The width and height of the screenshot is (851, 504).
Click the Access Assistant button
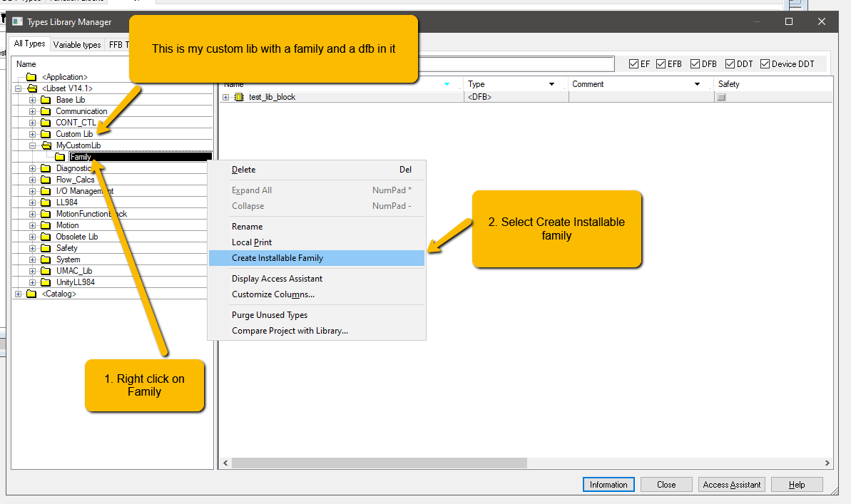[x=732, y=485]
